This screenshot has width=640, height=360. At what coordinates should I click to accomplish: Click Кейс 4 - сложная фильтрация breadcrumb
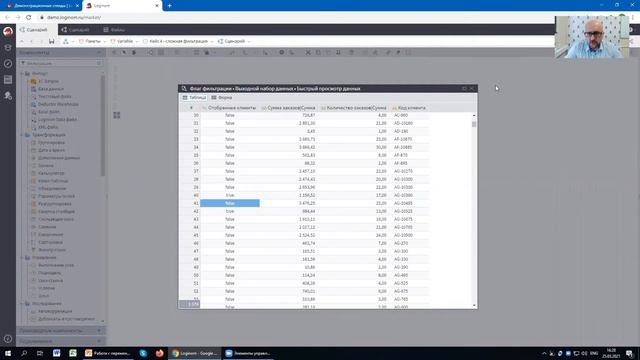[x=178, y=42]
